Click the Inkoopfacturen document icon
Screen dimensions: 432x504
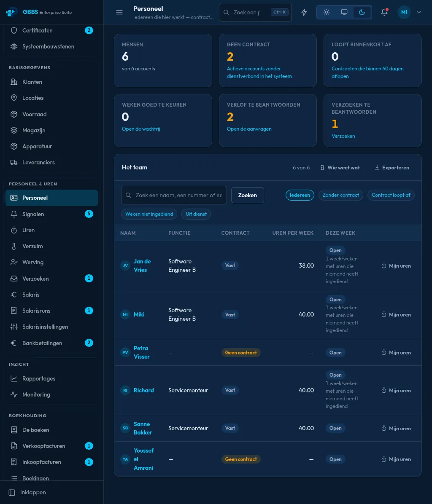tap(14, 462)
